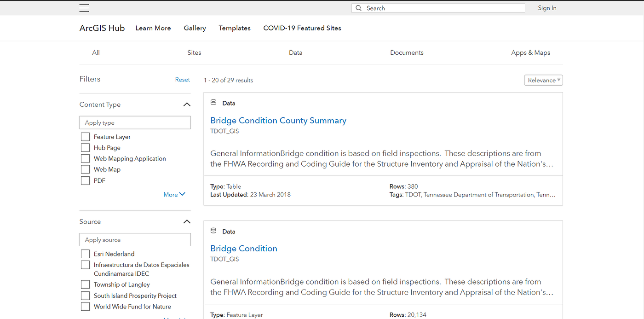Click 'Last Updated: 23 March 2018' text
The image size is (644, 319).
(x=250, y=195)
